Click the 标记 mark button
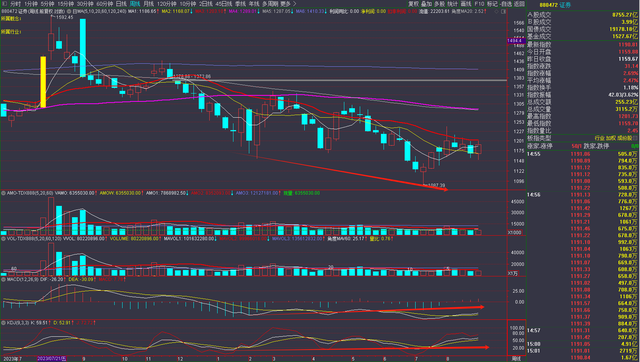The height and width of the screenshot is (362, 640). coord(492,4)
